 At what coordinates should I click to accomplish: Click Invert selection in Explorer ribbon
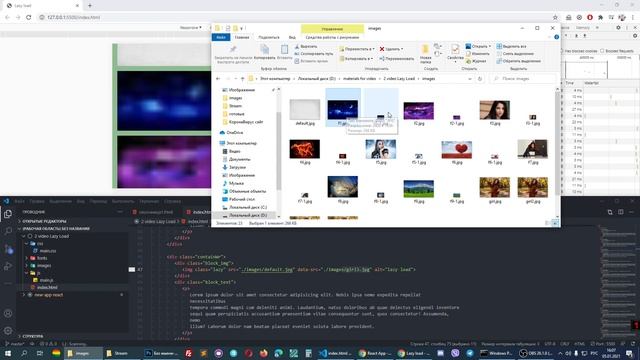coord(518,61)
